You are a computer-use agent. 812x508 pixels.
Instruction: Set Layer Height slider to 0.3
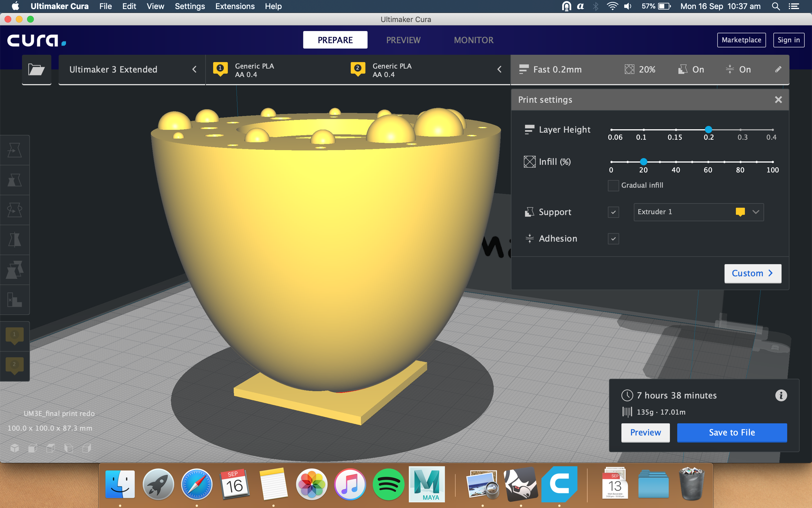click(x=741, y=130)
